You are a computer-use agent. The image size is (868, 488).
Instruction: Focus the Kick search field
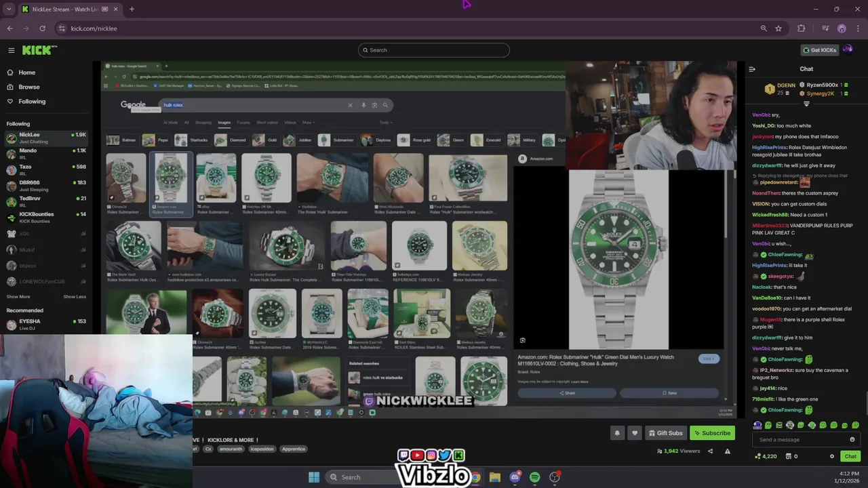pyautogui.click(x=434, y=50)
